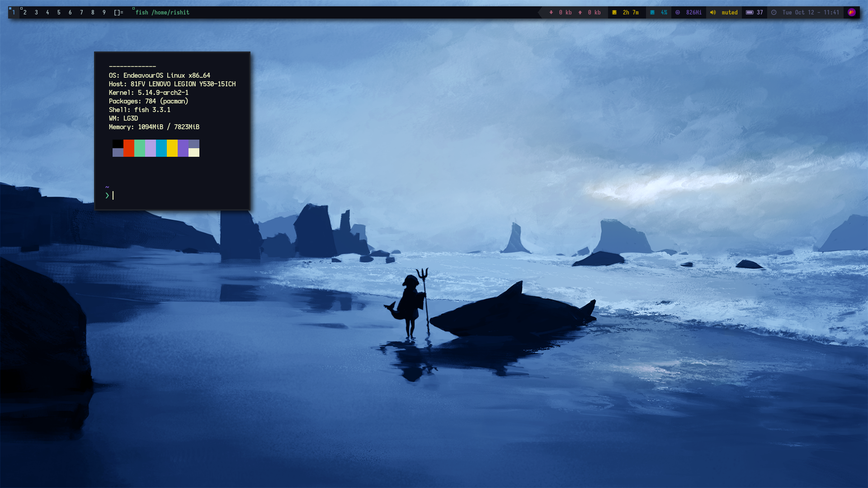Viewport: 868px width, 488px height.
Task: Click the green color block in terminal
Action: (x=140, y=148)
